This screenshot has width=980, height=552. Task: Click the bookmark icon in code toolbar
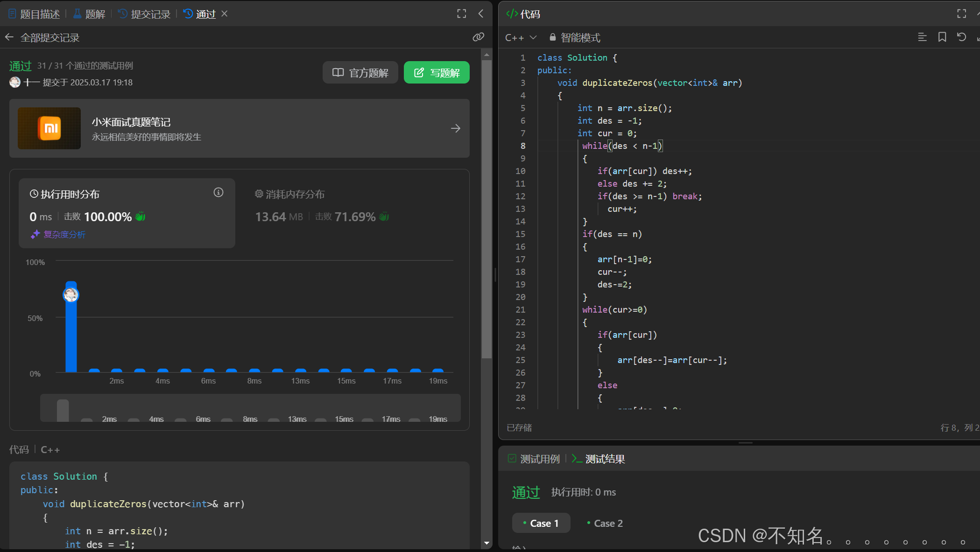tap(942, 37)
